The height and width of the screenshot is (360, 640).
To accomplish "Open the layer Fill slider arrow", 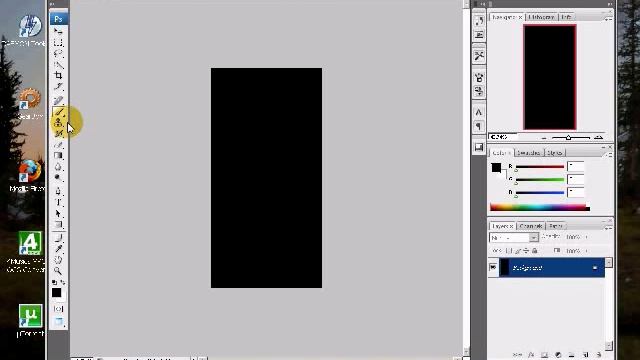I will (x=587, y=251).
